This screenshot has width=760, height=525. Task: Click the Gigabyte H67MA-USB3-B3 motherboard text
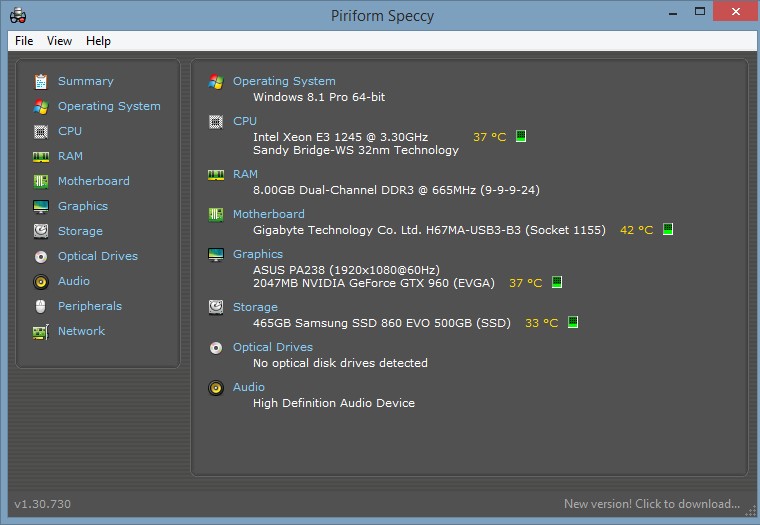pyautogui.click(x=429, y=230)
